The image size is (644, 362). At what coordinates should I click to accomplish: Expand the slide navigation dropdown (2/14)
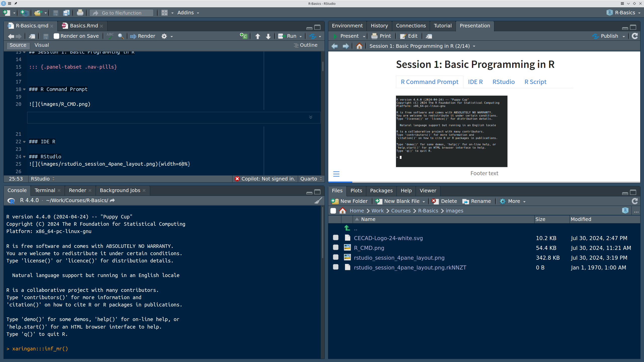pos(474,46)
